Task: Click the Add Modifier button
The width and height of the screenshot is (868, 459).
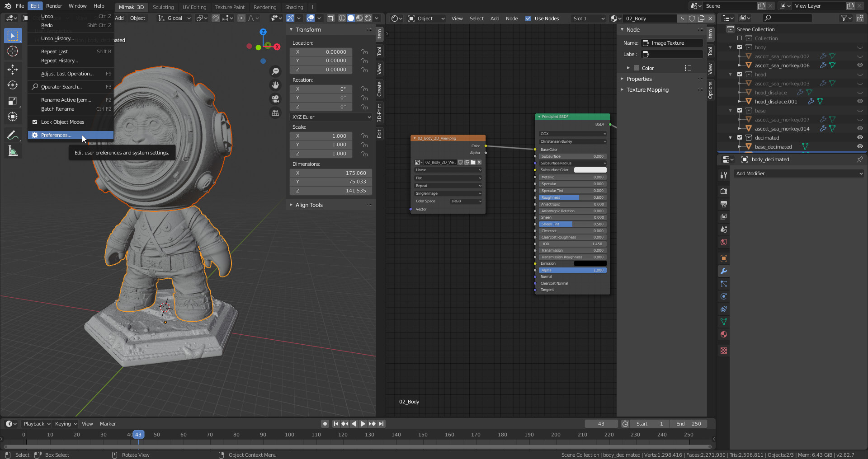Action: tap(798, 173)
